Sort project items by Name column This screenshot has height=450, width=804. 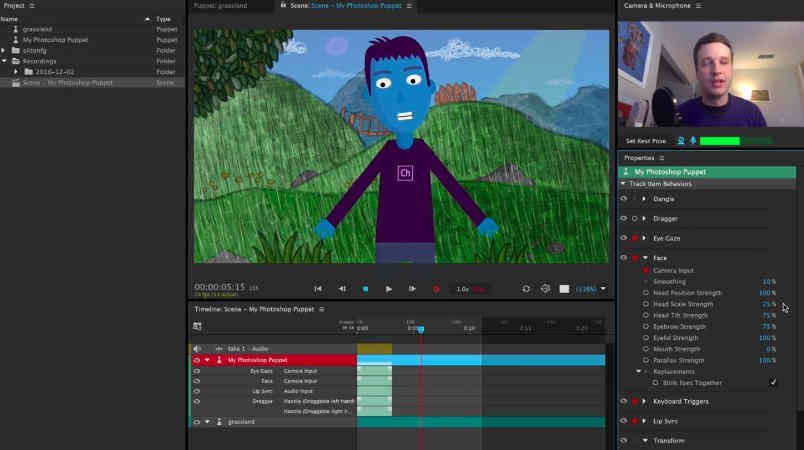point(9,19)
